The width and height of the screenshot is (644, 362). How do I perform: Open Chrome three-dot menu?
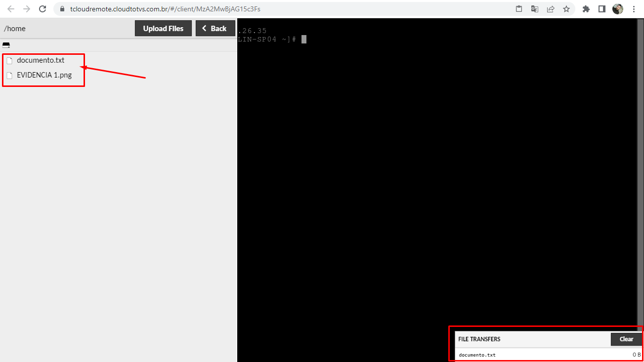click(634, 9)
